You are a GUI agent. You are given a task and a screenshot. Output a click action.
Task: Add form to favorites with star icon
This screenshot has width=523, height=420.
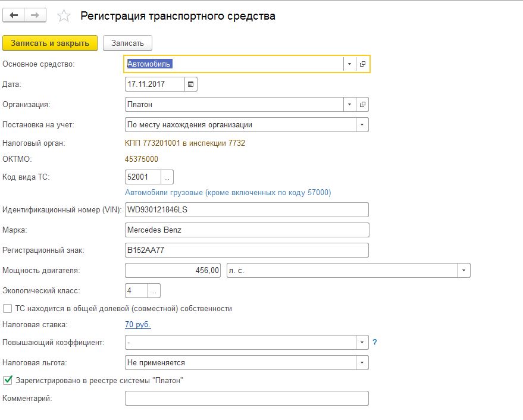[64, 17]
